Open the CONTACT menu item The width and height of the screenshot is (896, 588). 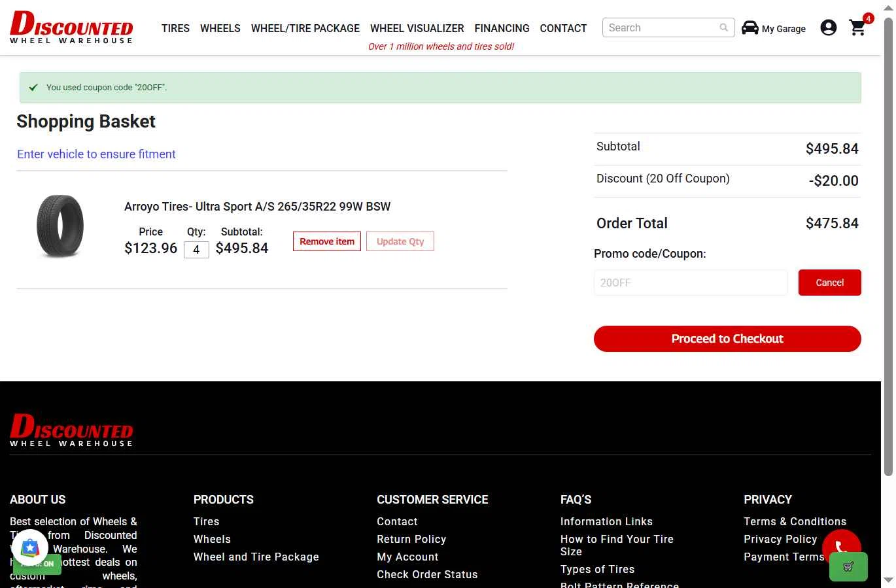(563, 28)
